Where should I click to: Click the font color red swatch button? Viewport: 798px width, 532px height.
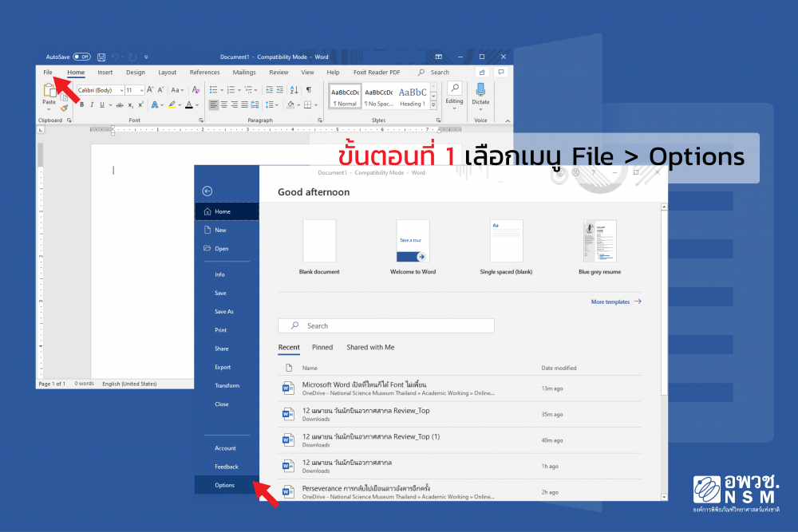189,104
